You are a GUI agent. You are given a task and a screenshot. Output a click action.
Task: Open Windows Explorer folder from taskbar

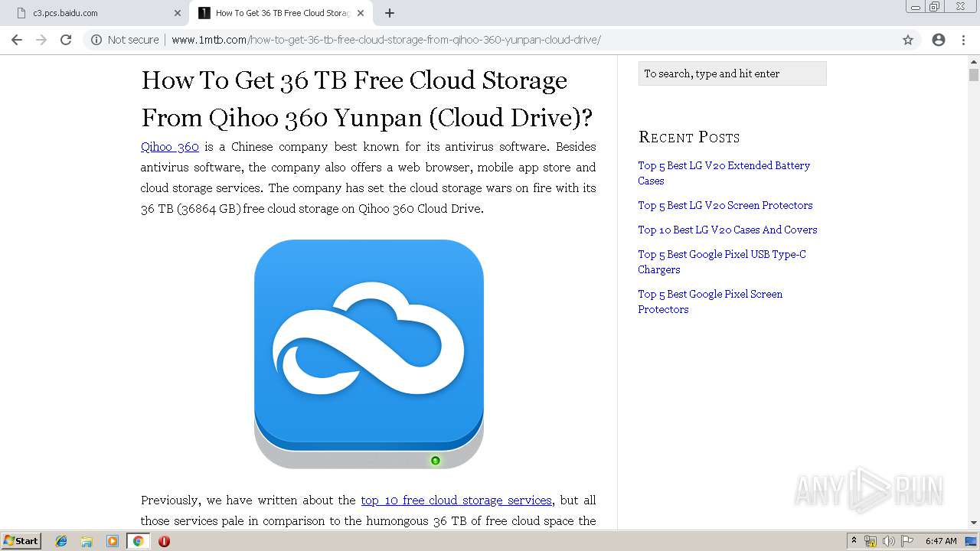(87, 541)
